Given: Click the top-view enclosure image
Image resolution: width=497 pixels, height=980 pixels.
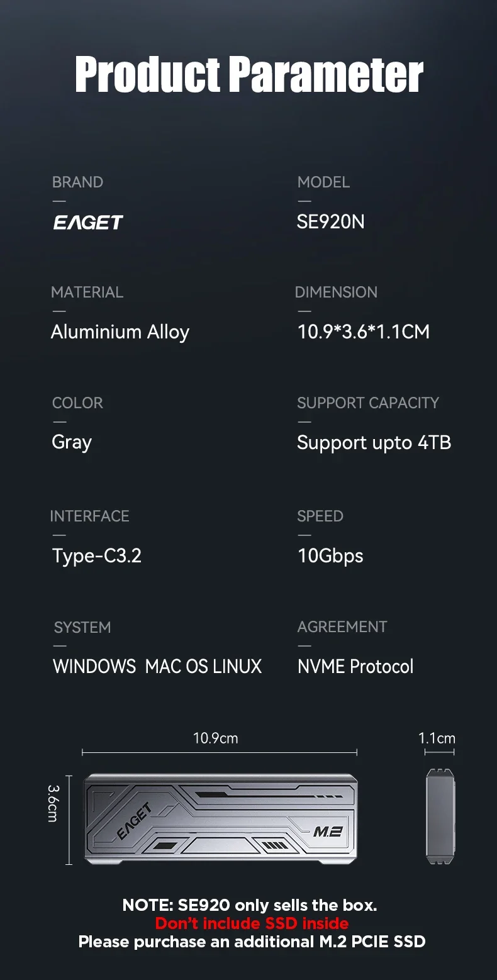Looking at the screenshot, I should (x=220, y=818).
